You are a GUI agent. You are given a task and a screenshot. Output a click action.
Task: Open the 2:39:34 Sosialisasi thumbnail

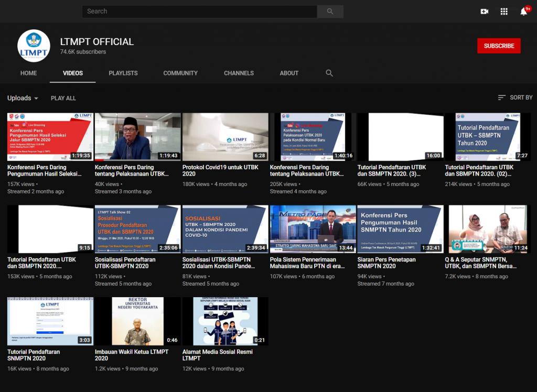pyautogui.click(x=225, y=229)
